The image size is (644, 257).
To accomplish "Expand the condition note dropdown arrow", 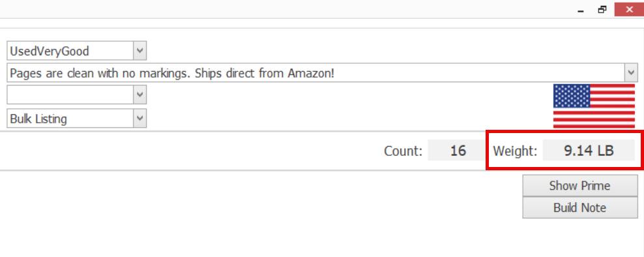I will click(631, 73).
